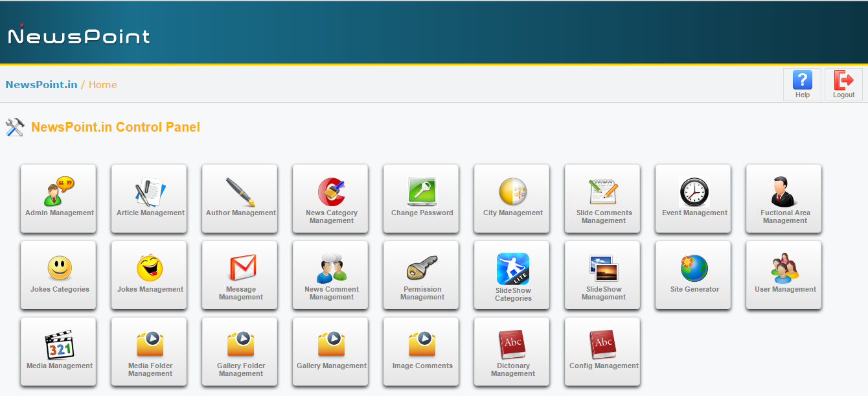
Task: Open the Admin Management tile
Action: click(x=59, y=198)
